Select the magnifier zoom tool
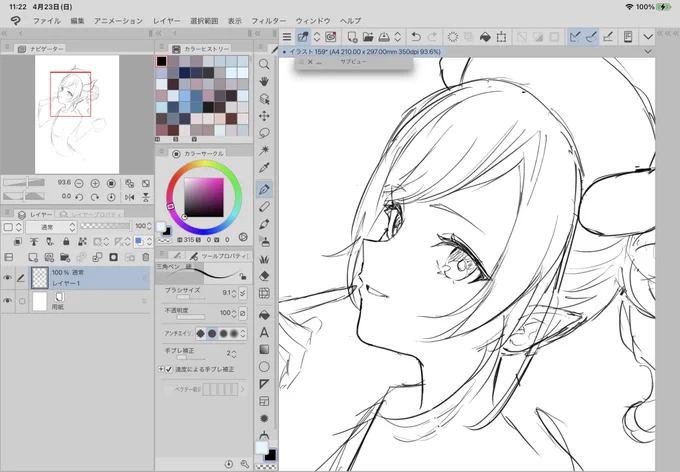Image resolution: width=680 pixels, height=472 pixels. 264,65
